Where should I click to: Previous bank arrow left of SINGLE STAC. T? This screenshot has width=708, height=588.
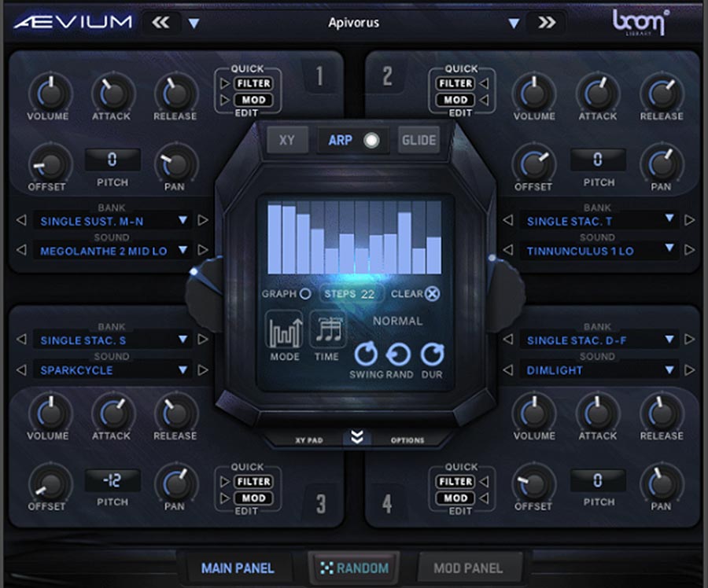(x=508, y=220)
